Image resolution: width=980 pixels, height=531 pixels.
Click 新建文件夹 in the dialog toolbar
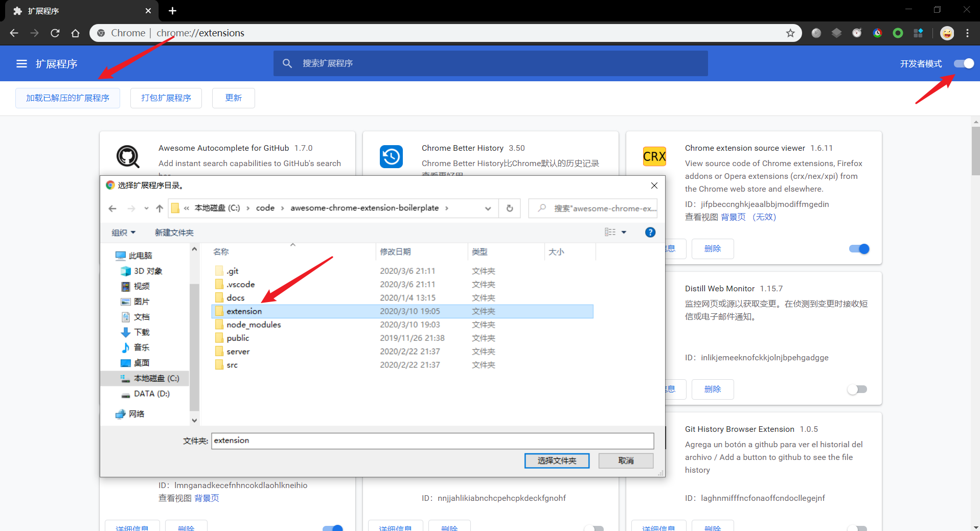(x=174, y=233)
